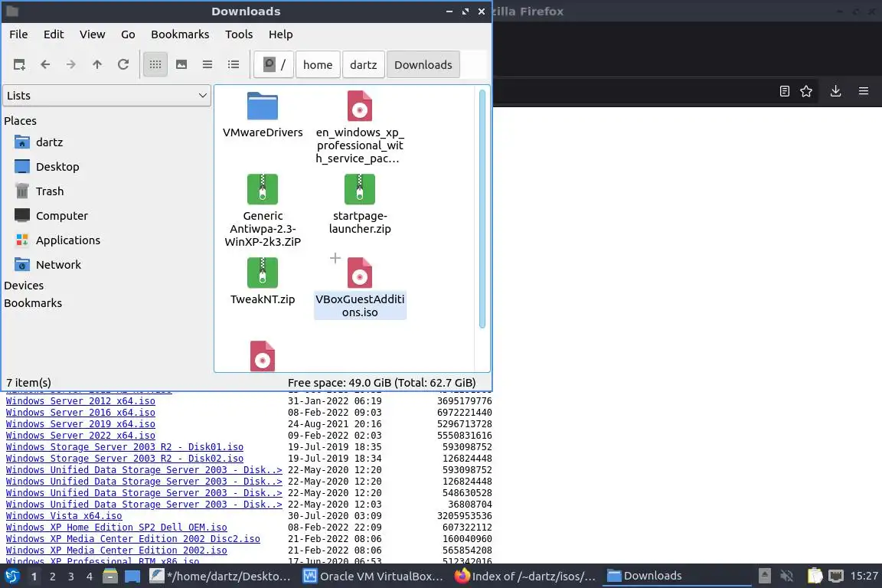This screenshot has height=588, width=882.
Task: Switch to compact list view
Action: point(207,65)
